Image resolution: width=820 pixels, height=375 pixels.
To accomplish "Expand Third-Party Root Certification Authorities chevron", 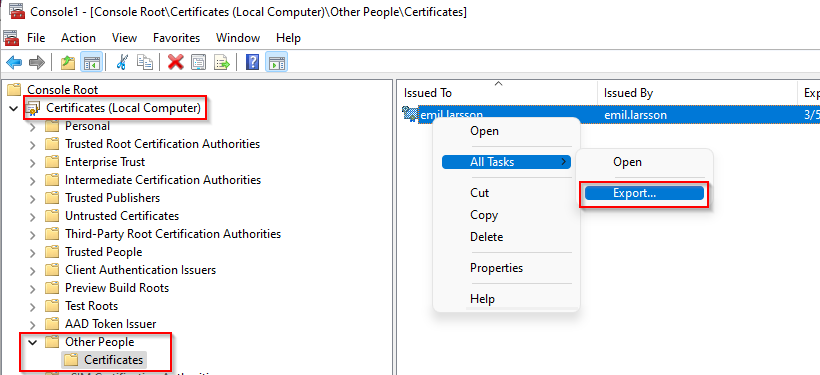I will point(32,234).
